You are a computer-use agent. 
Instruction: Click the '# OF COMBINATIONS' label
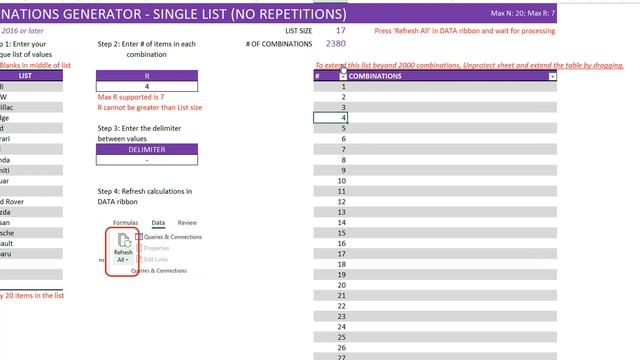tap(279, 44)
